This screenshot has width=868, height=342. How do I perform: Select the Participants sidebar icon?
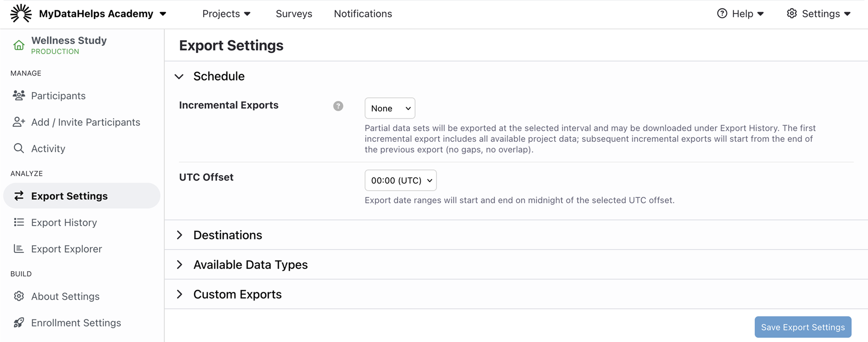coord(19,95)
